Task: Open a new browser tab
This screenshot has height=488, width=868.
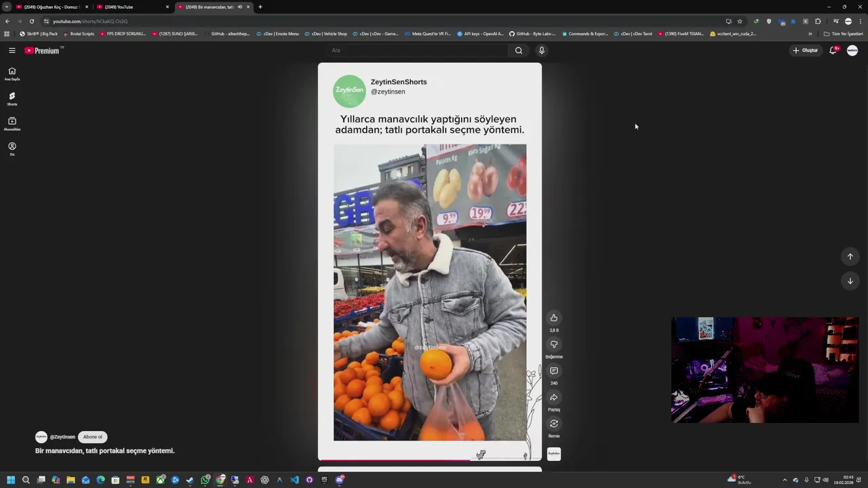Action: point(260,7)
